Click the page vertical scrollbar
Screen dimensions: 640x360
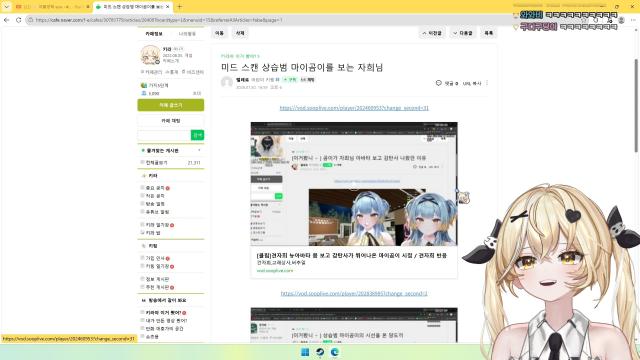point(636,105)
